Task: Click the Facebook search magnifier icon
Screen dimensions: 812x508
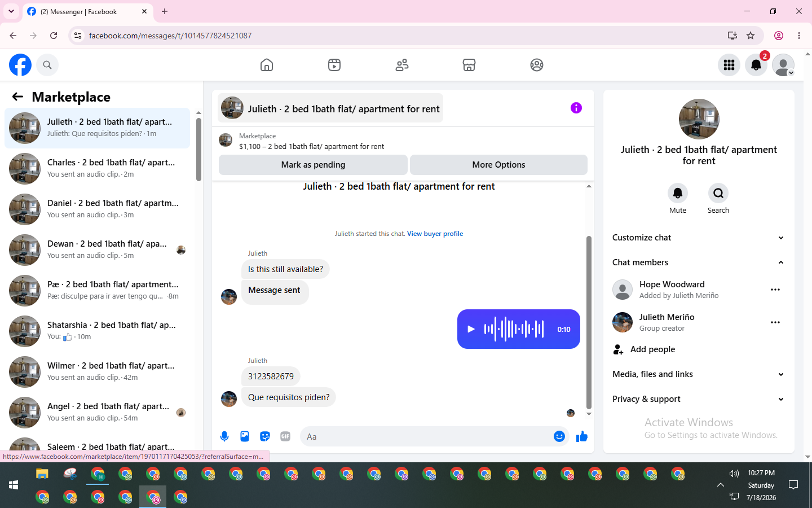Action: (x=47, y=65)
